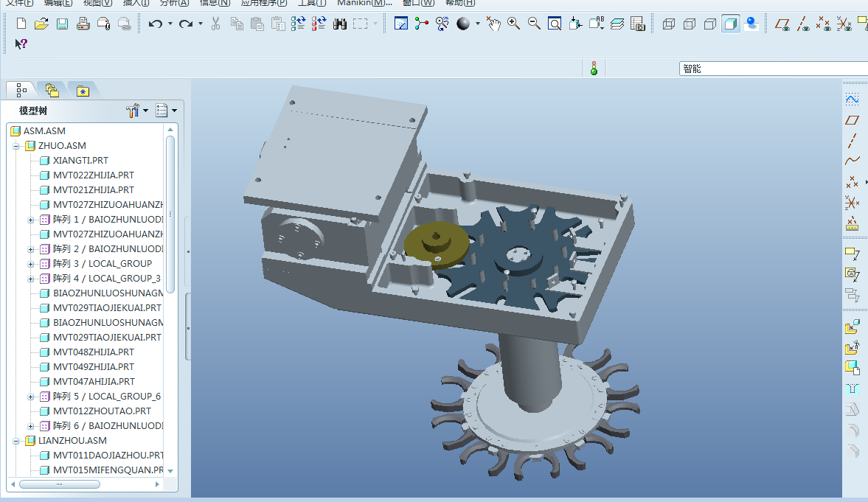The image size is (868, 502).
Task: Click the context help cursor icon
Action: click(21, 43)
